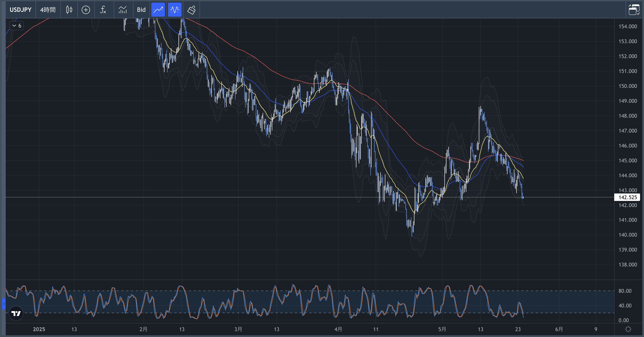
Task: Expand the collapsed indicator legend showing 6
Action: pyautogui.click(x=17, y=25)
